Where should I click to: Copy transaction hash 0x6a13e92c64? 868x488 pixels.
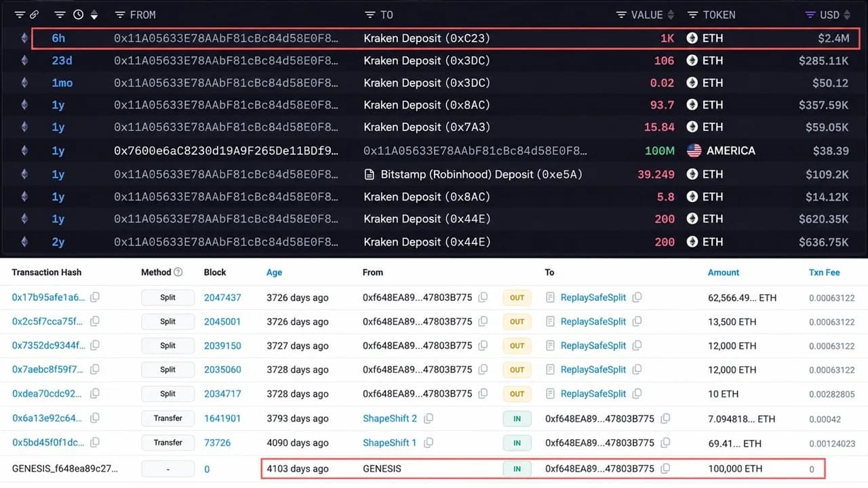(x=95, y=418)
